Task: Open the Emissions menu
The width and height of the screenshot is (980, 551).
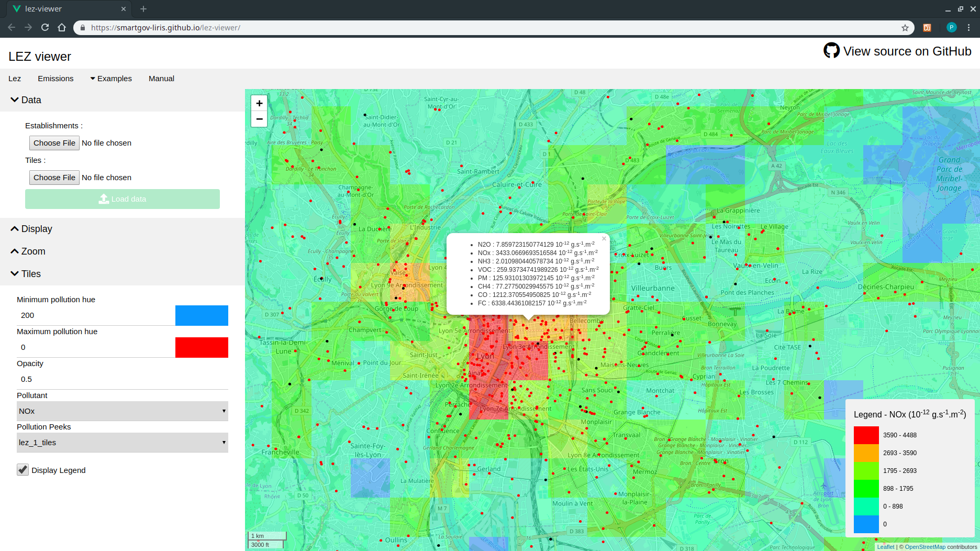Action: (x=55, y=79)
